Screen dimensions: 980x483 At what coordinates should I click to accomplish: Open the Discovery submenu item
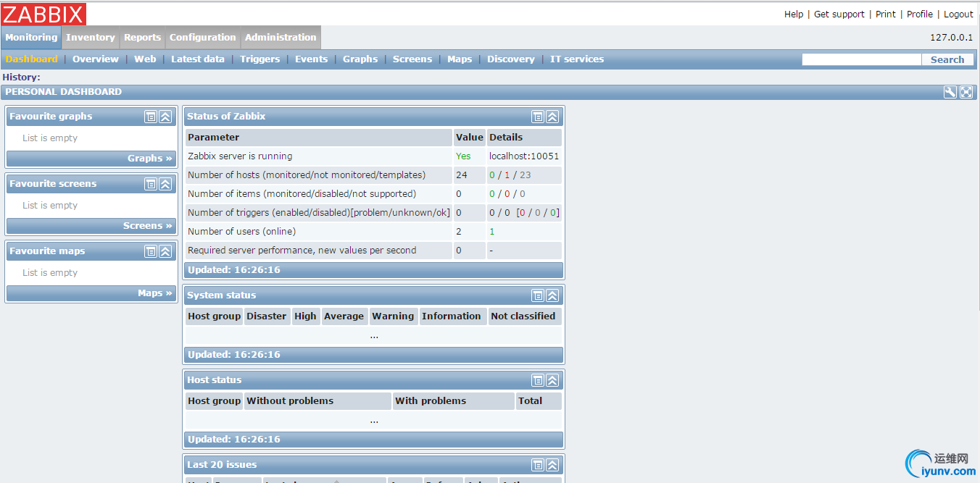click(511, 59)
